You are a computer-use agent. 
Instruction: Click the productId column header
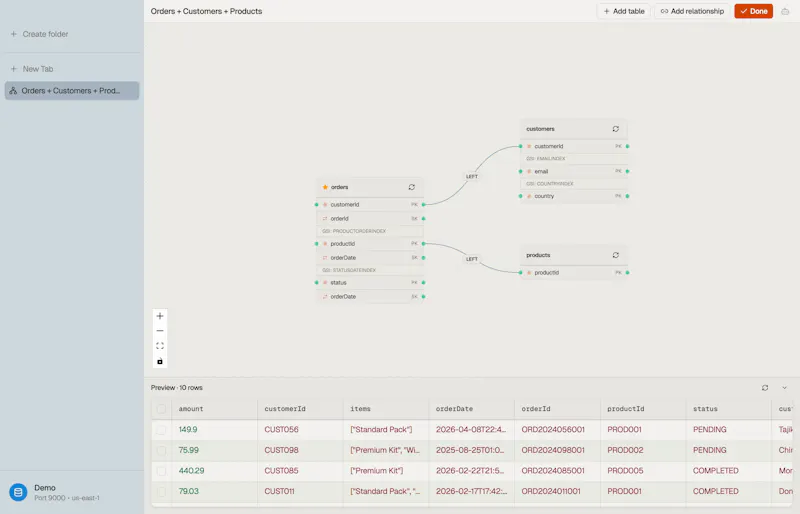pos(643,409)
